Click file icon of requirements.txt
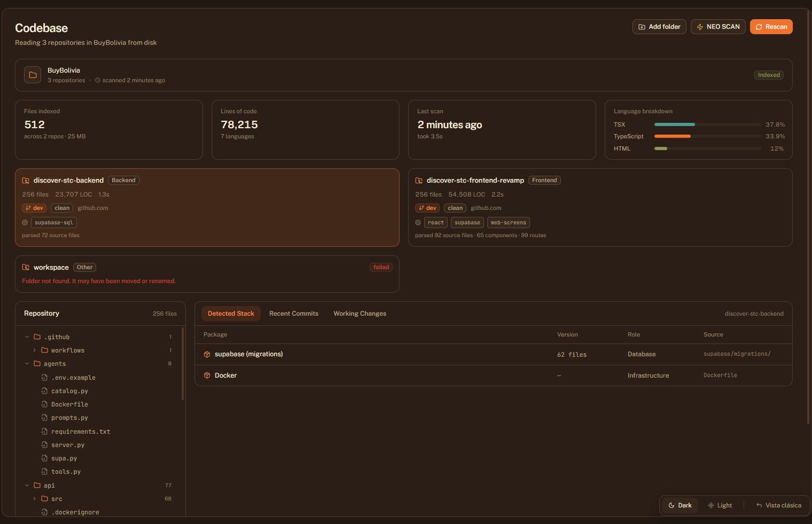The height and width of the screenshot is (524, 812). [44, 432]
